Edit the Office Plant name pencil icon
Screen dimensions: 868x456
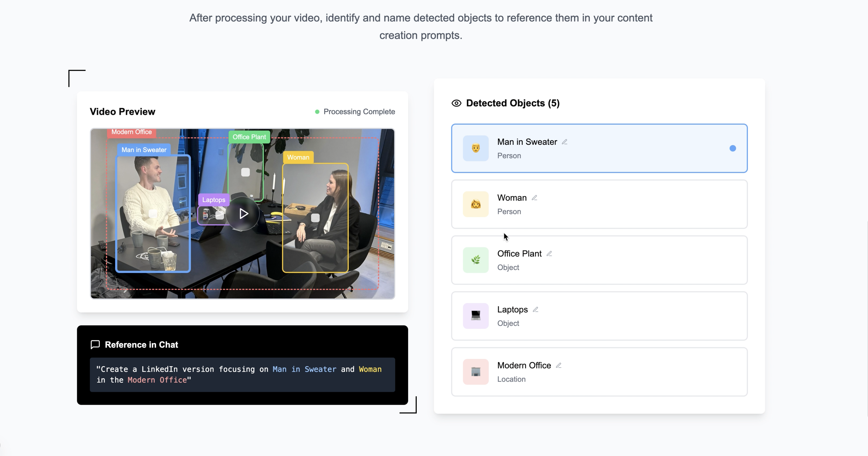pyautogui.click(x=549, y=254)
